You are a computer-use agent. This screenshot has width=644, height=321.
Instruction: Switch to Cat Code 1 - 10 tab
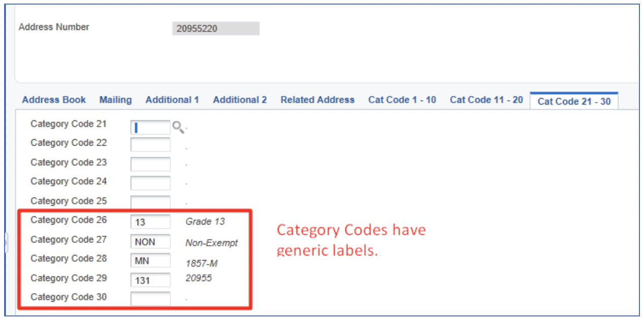[x=402, y=100]
